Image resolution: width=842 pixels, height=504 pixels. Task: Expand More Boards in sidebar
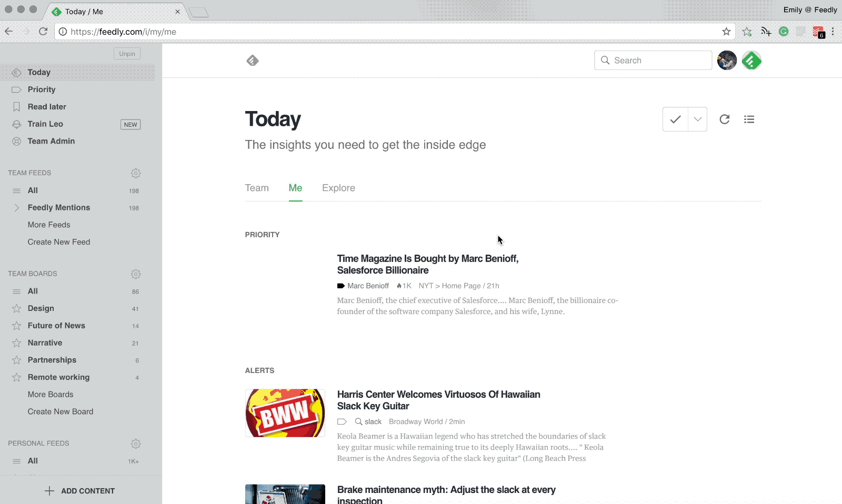(x=51, y=395)
